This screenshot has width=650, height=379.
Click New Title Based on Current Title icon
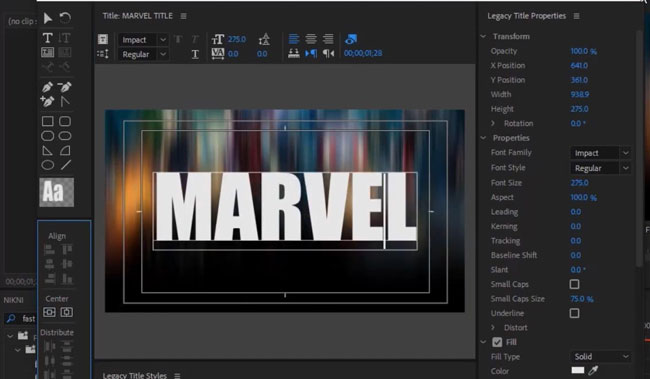tap(103, 39)
